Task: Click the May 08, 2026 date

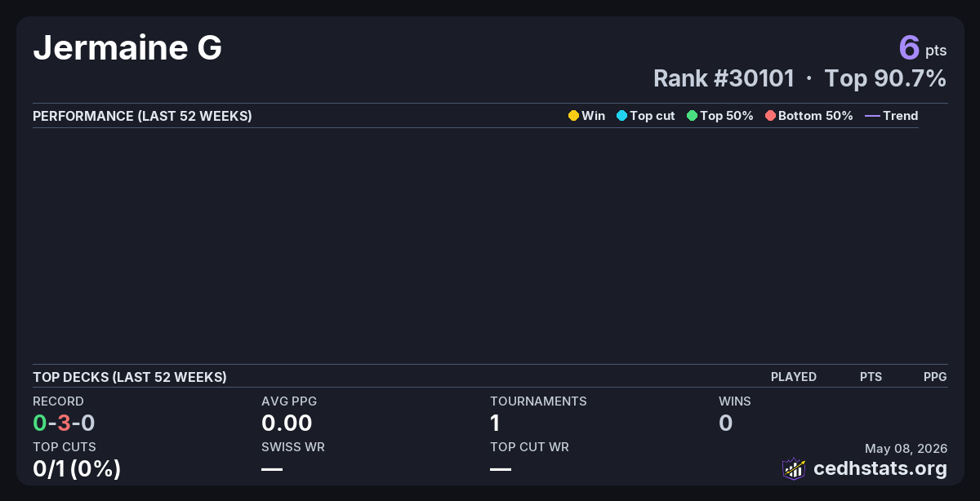Action: pos(906,448)
